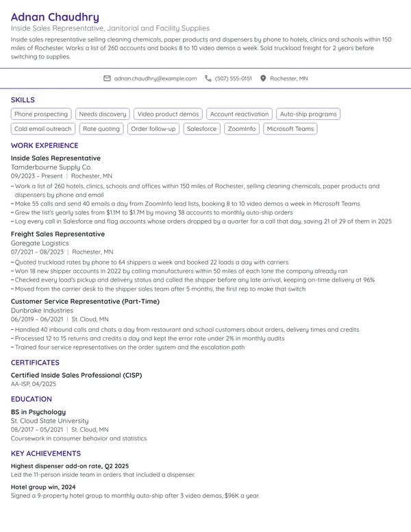Click the AA-ISP, 04/2025 line
Viewport: 411px width, 532px height.
pyautogui.click(x=34, y=384)
